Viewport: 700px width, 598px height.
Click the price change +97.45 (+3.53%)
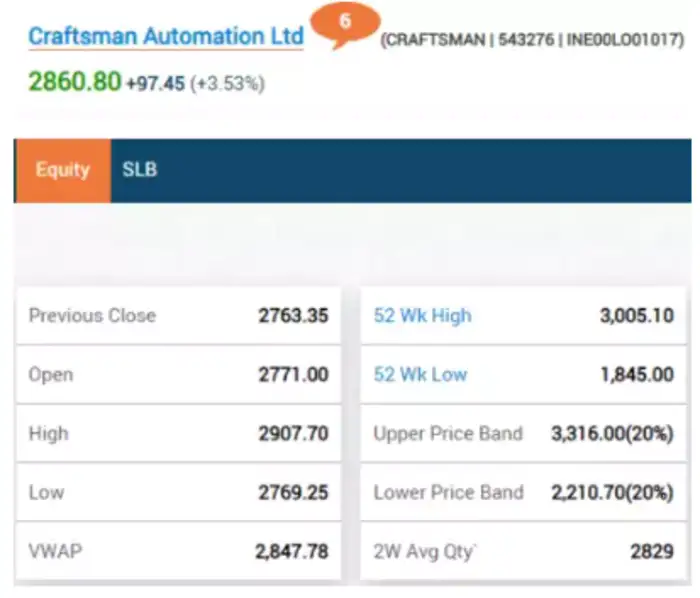coord(195,84)
